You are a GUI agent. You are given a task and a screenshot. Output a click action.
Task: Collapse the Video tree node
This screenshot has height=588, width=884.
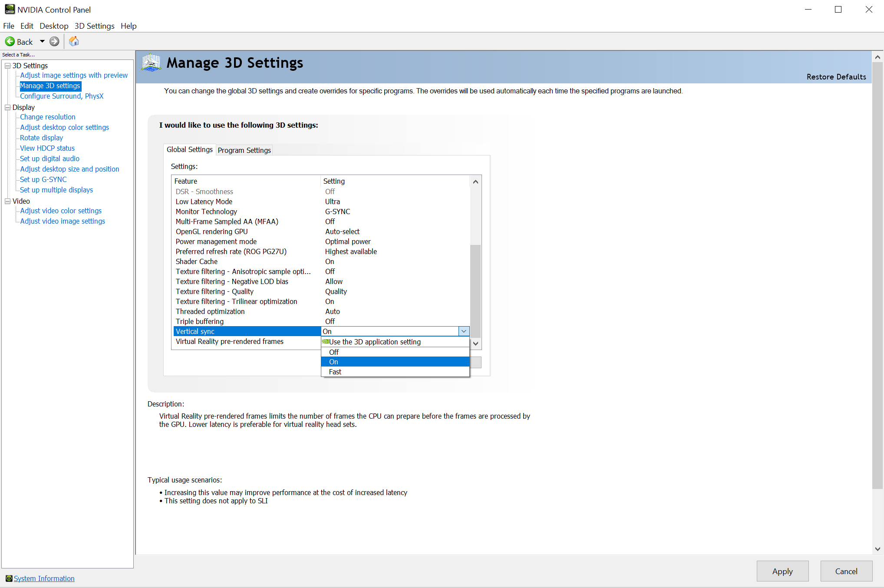coord(7,201)
